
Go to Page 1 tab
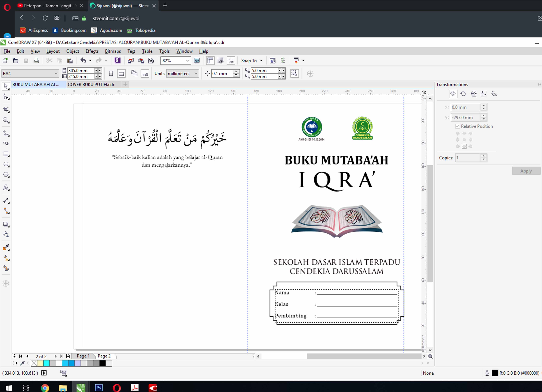83,356
